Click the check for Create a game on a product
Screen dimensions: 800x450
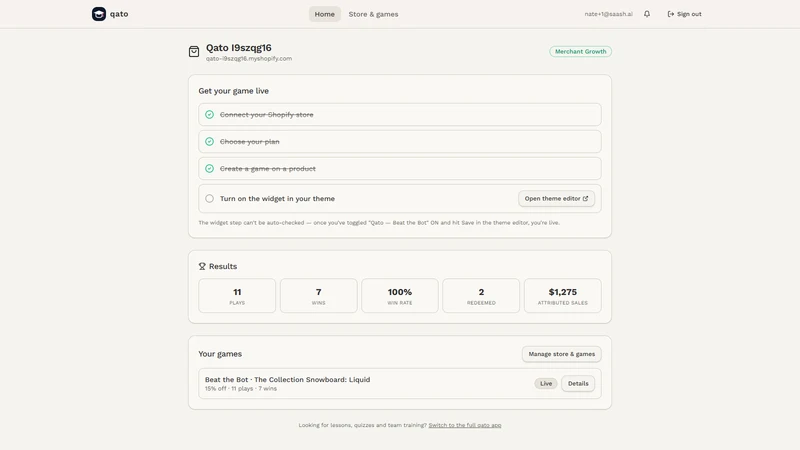[209, 168]
